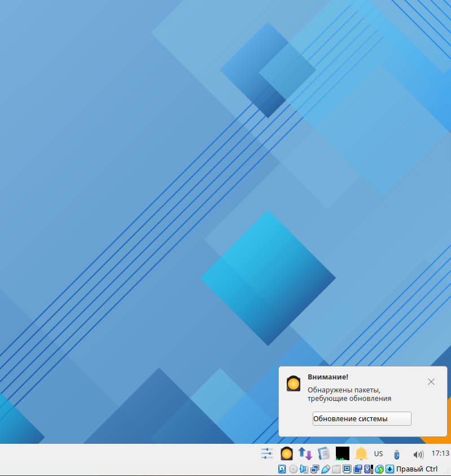451x476 pixels.
Task: Click the VirtualBox network adapter status icon
Action: coord(314,469)
